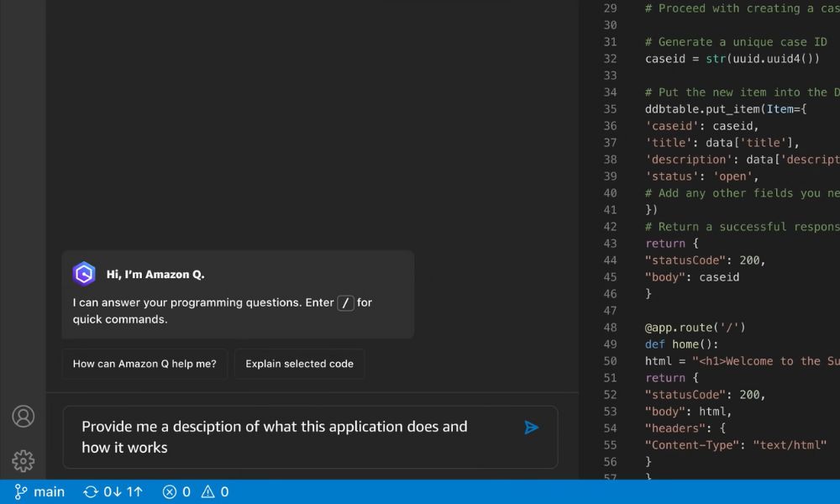Viewport: 840px width, 504px height.
Task: Click the Amazon Q hexagon logo icon
Action: coord(84,273)
